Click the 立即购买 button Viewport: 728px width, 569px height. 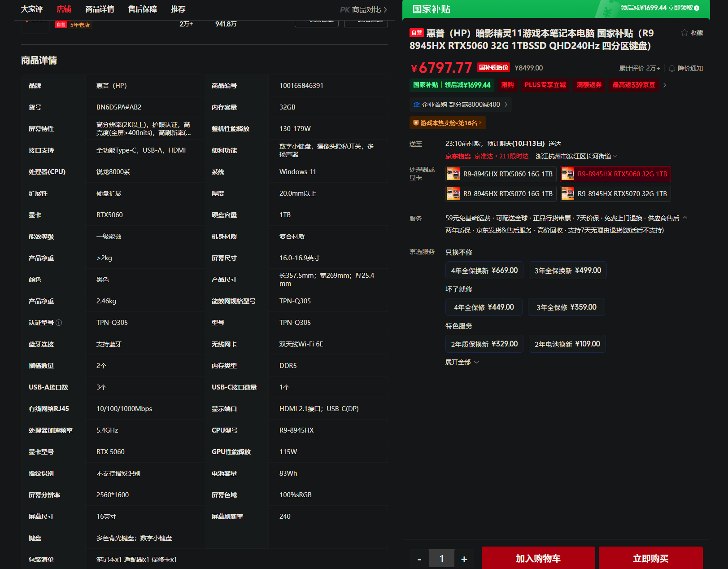651,558
